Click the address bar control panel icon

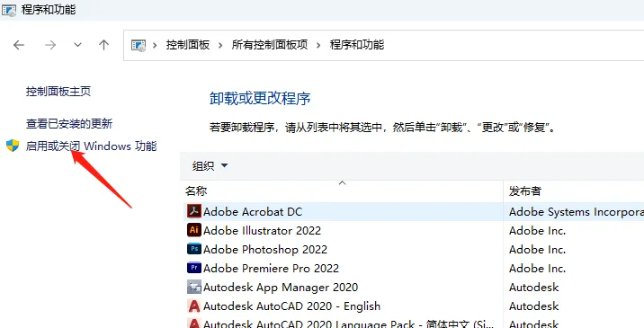click(x=139, y=45)
